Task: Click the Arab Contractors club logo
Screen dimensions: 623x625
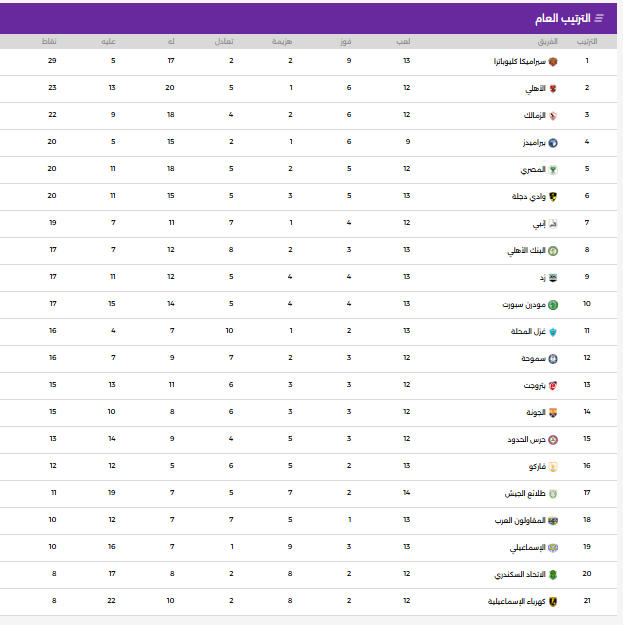Action: click(x=553, y=521)
